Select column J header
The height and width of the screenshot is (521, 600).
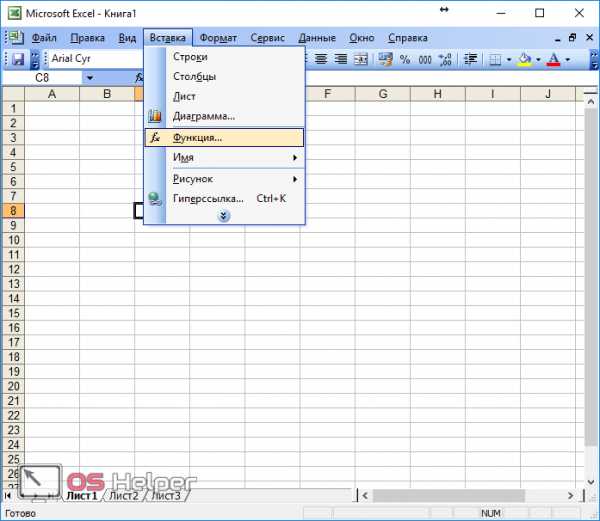coord(548,94)
